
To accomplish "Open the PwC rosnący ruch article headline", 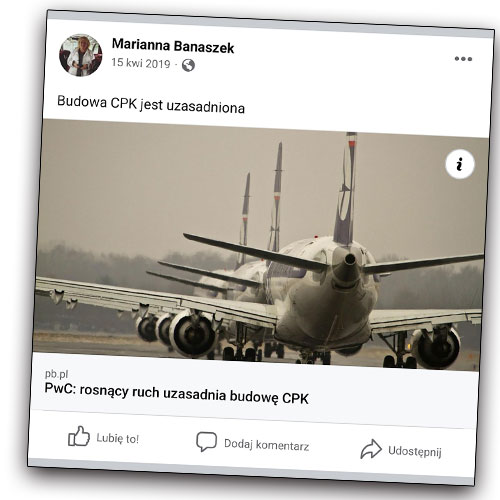I will [x=177, y=393].
